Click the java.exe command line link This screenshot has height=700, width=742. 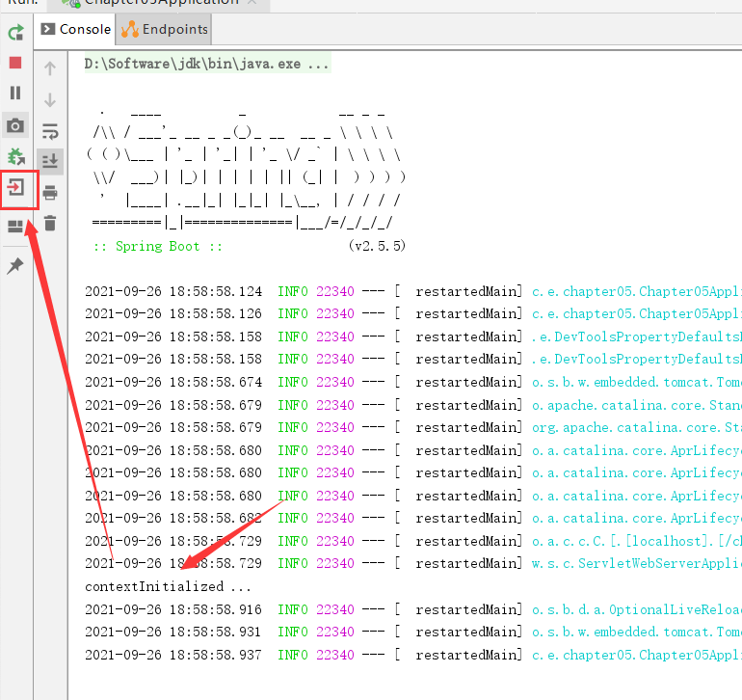coord(207,64)
